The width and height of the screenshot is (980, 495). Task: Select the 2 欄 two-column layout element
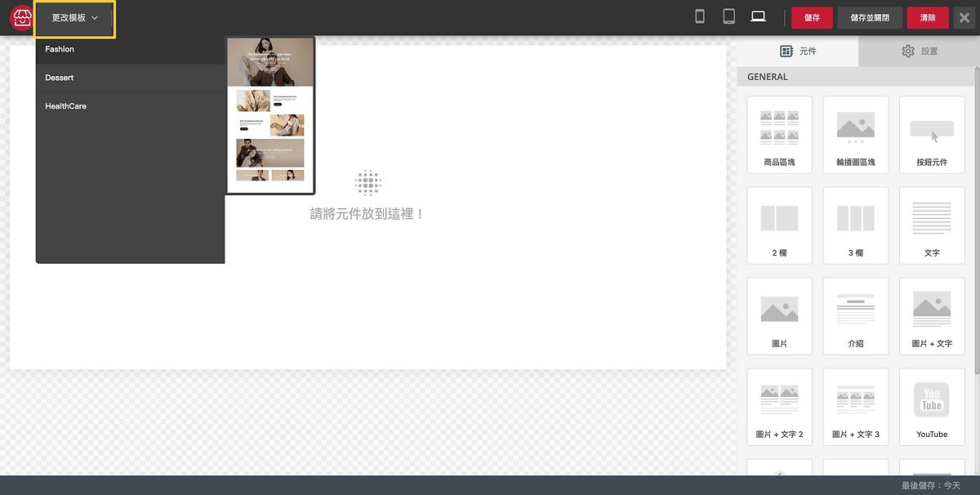779,225
